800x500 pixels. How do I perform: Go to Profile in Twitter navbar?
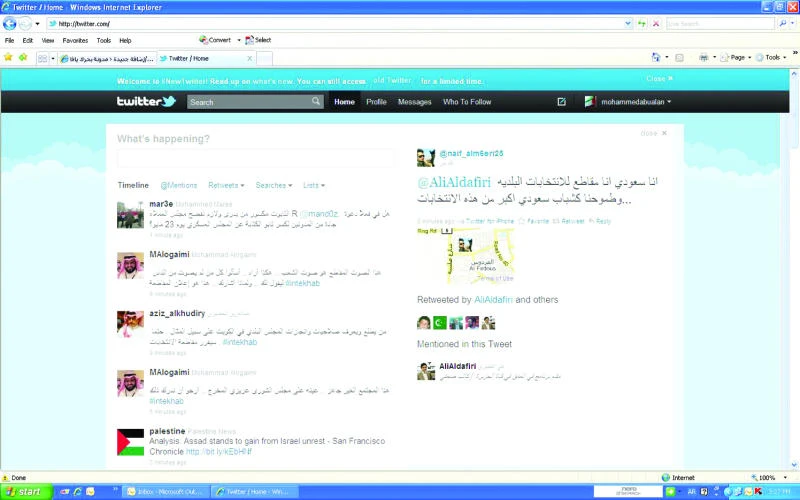tap(376, 102)
